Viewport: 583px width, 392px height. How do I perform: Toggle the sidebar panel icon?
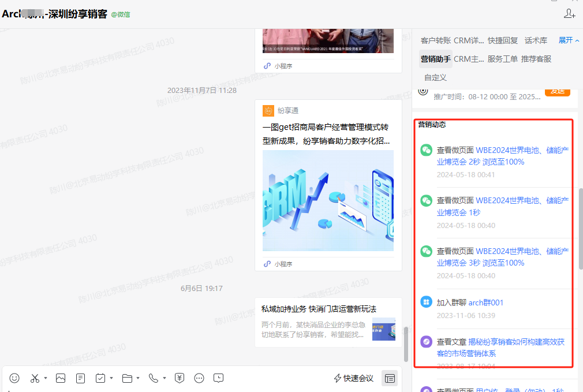pos(390,378)
